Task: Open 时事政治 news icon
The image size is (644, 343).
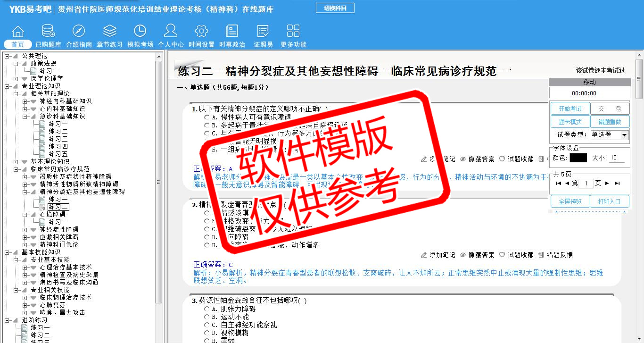Action: click(232, 32)
